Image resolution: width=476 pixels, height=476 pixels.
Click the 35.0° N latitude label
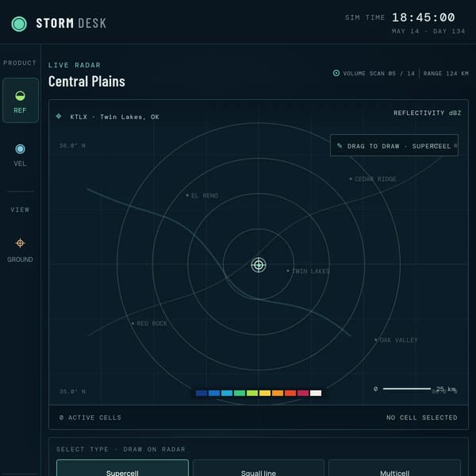[x=72, y=391]
